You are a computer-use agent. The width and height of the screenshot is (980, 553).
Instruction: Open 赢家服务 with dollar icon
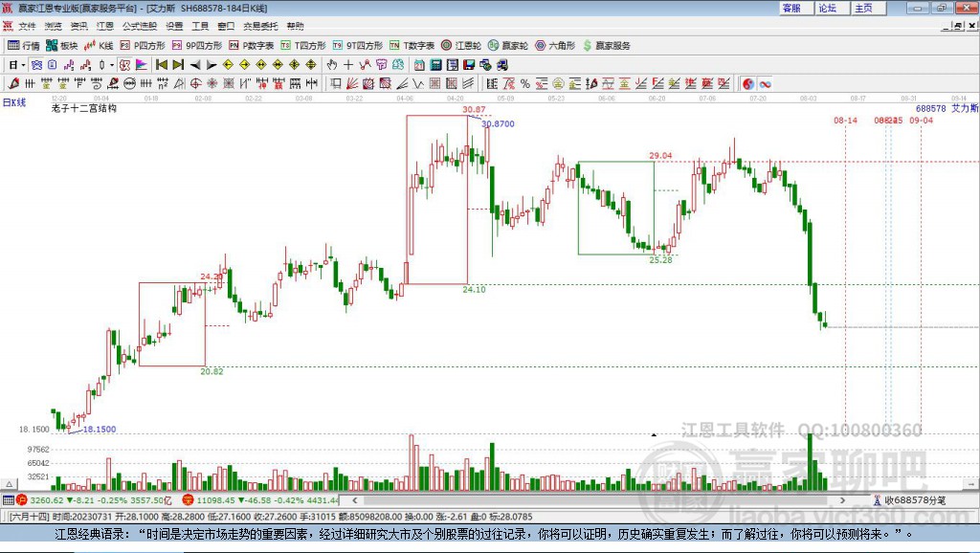pyautogui.click(x=606, y=46)
